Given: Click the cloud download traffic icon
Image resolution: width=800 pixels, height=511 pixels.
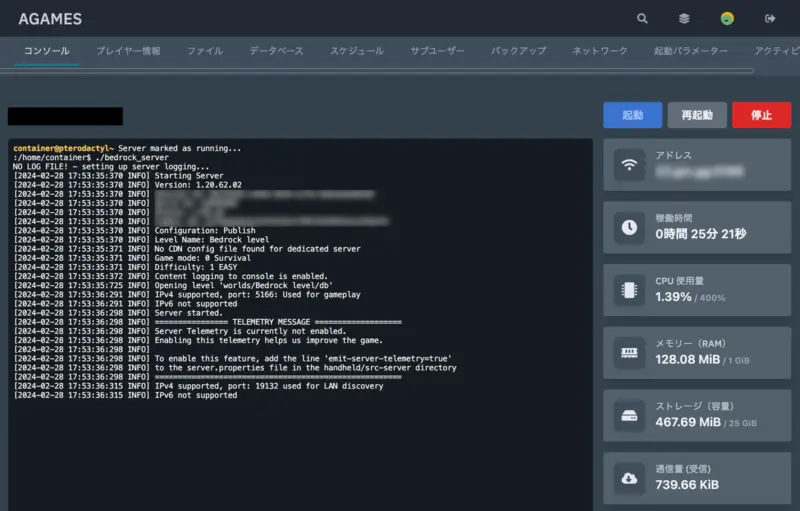Looking at the screenshot, I should click(x=629, y=478).
